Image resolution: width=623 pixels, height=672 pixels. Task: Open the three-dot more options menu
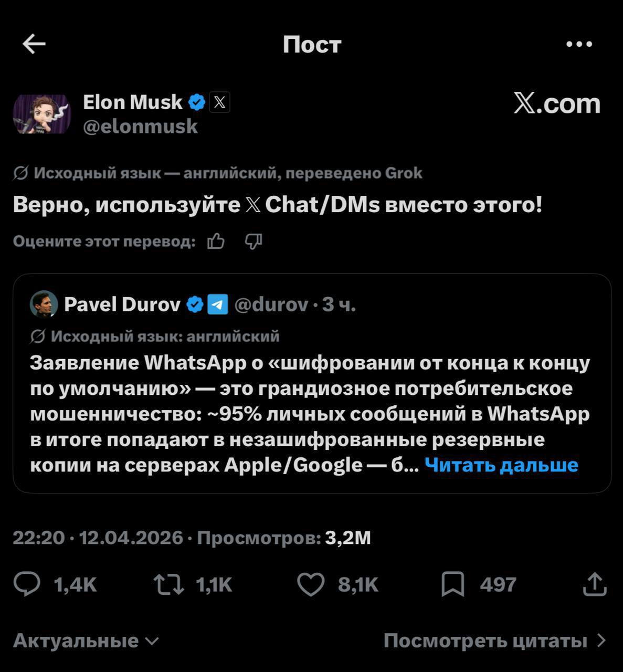(x=579, y=44)
